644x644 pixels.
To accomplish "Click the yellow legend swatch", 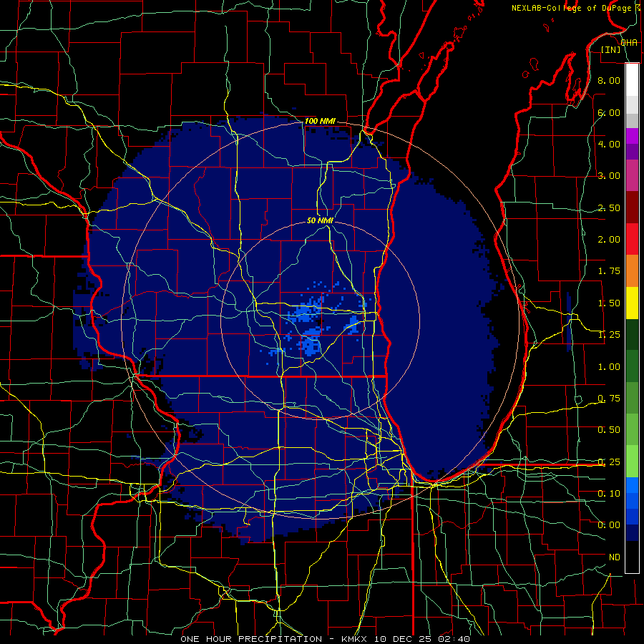I will [x=632, y=303].
